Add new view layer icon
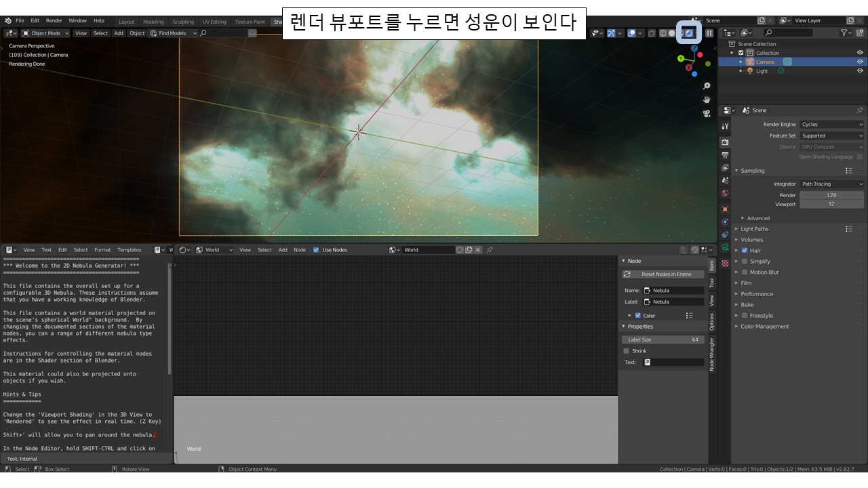 click(849, 20)
